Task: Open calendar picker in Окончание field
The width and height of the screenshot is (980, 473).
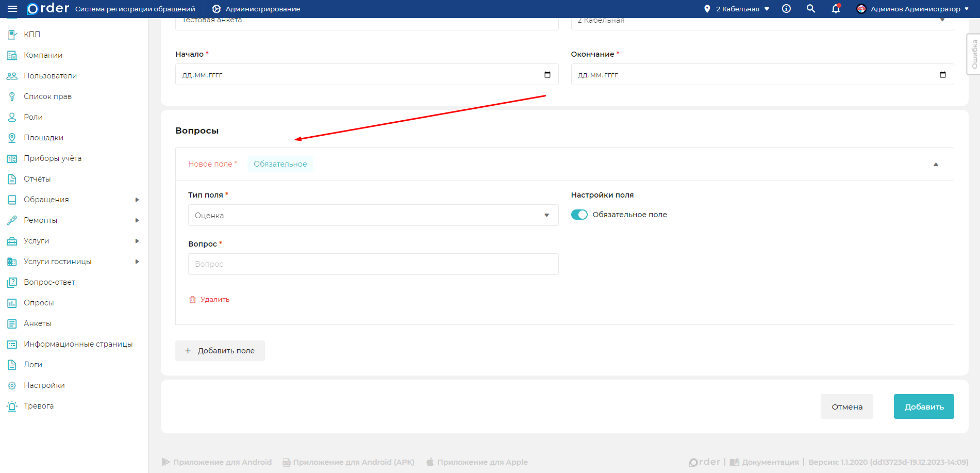Action: click(x=943, y=75)
